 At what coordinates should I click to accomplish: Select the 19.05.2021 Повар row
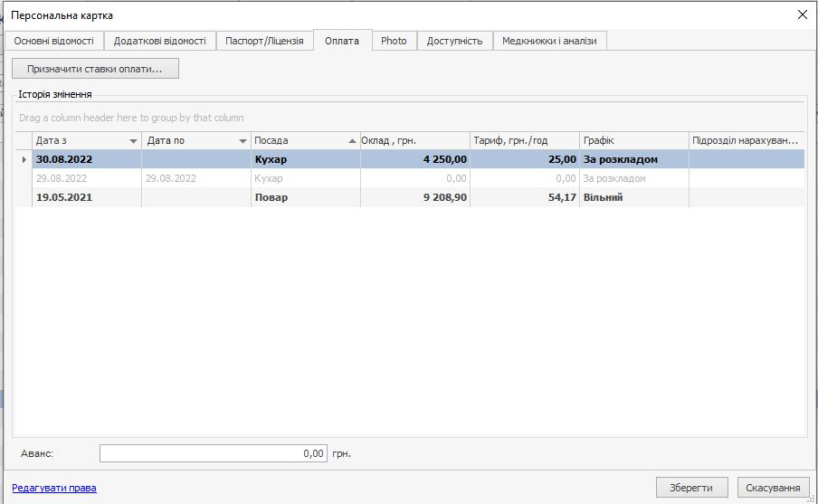[x=271, y=197]
